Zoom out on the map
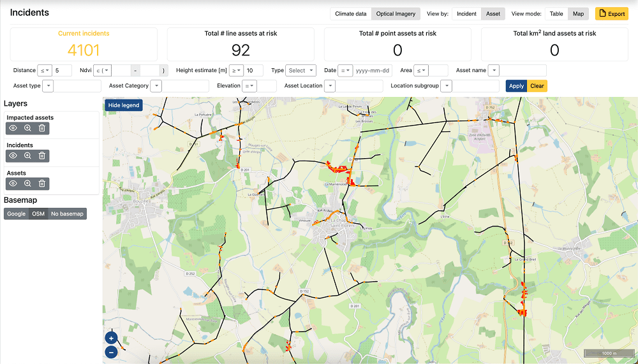 111,351
